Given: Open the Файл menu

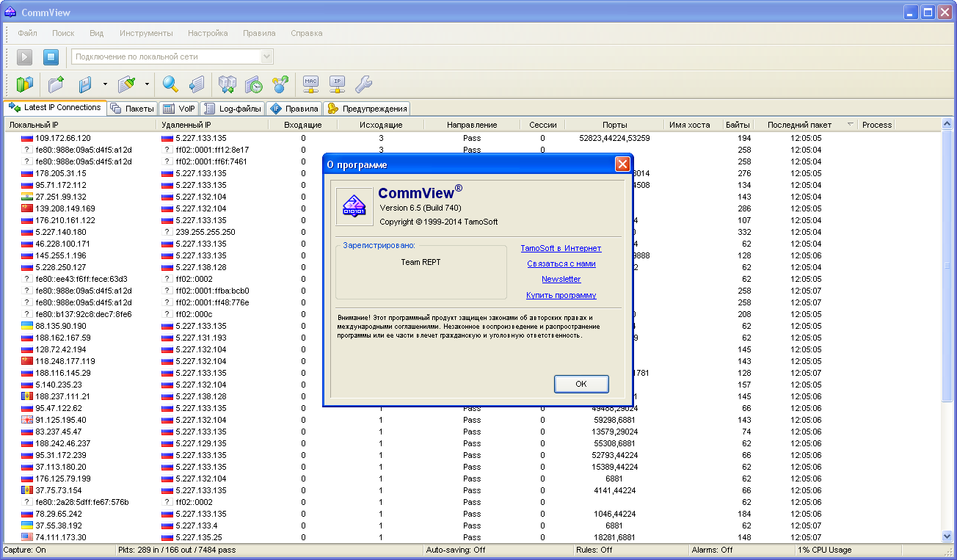Looking at the screenshot, I should point(28,33).
